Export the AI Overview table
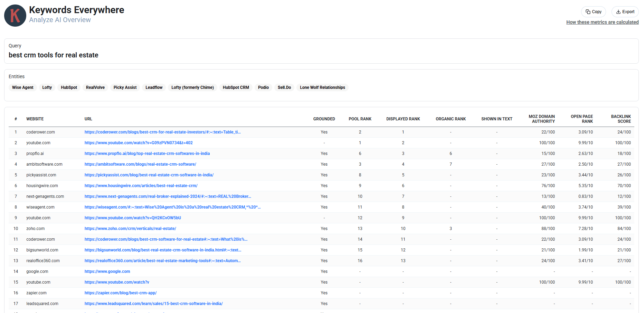This screenshot has width=644, height=313. coord(625,12)
